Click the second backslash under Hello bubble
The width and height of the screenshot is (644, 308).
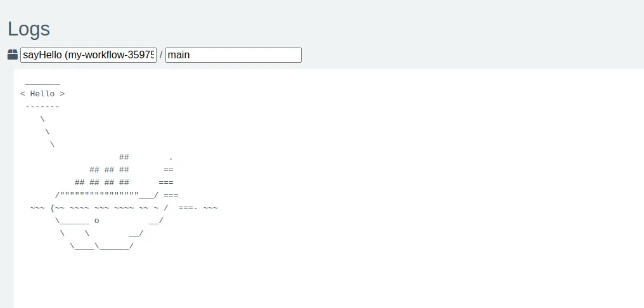click(x=48, y=132)
